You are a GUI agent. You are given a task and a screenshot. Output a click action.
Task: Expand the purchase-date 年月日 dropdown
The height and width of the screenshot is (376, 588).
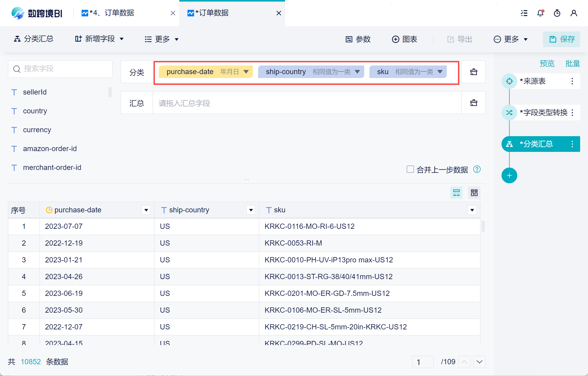[246, 72]
